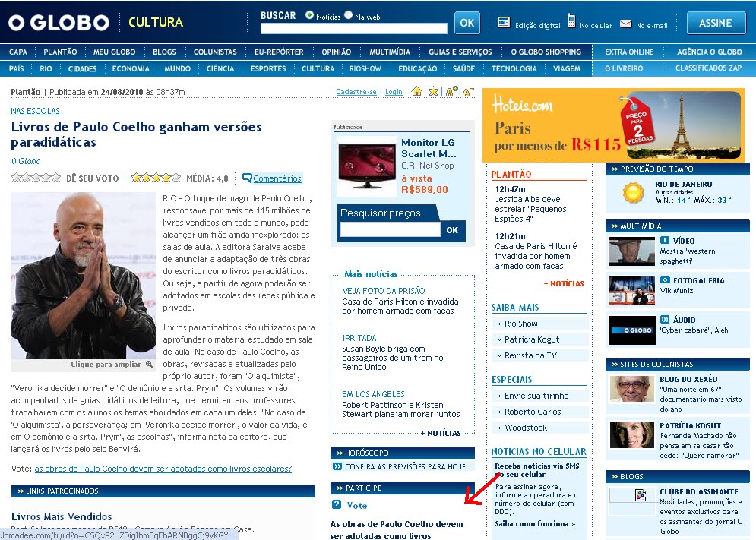The height and width of the screenshot is (540, 756).
Task: Open the Multimídia menu item
Action: click(390, 52)
